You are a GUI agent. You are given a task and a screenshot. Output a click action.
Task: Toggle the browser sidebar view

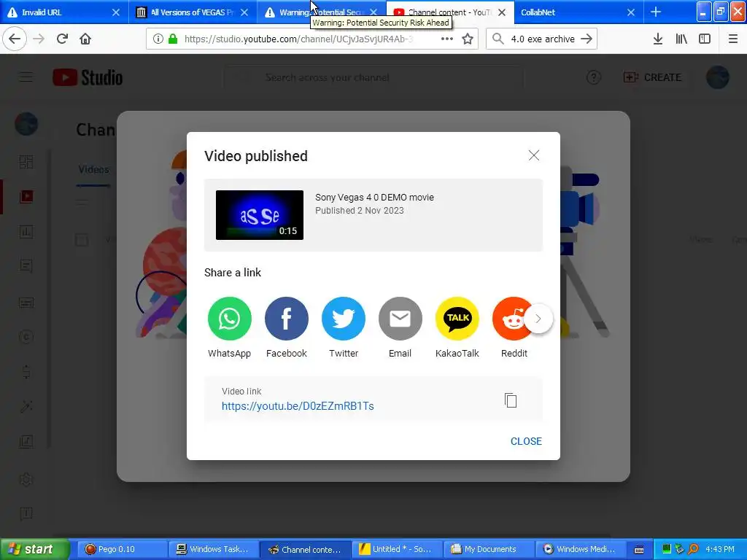tap(705, 39)
